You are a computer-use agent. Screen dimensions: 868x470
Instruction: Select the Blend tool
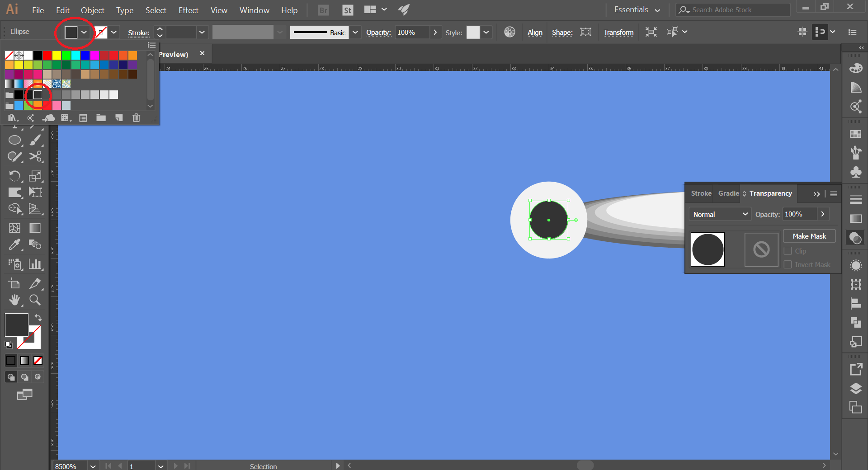[35, 244]
